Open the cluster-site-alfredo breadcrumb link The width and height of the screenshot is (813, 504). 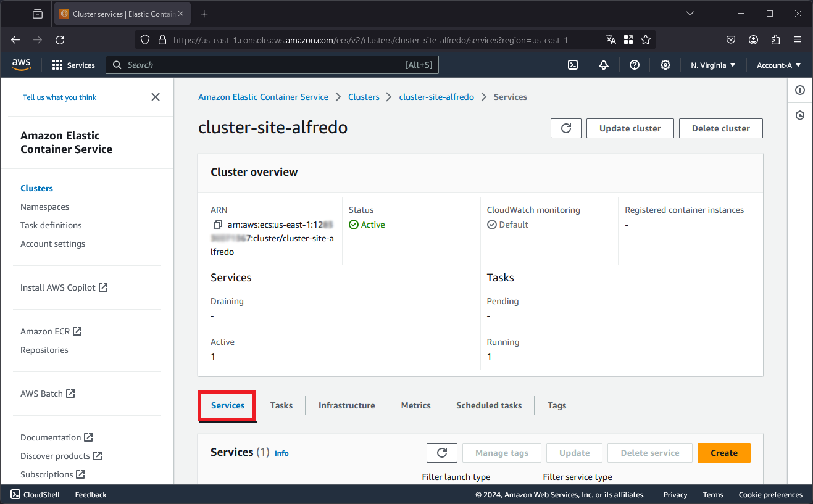pos(436,97)
